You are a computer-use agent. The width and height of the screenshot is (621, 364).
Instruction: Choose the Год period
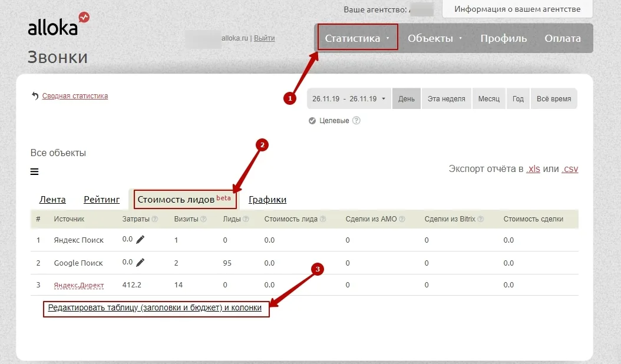518,98
